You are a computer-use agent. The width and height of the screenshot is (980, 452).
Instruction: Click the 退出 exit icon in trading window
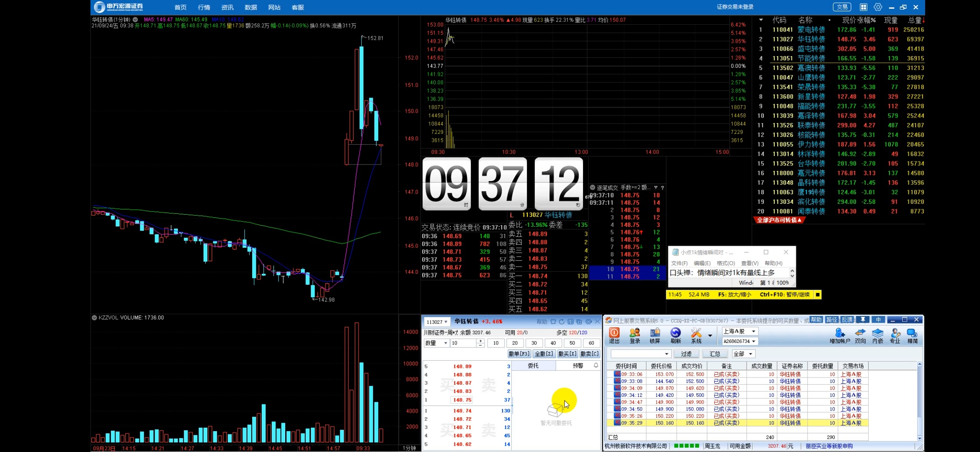pos(614,335)
